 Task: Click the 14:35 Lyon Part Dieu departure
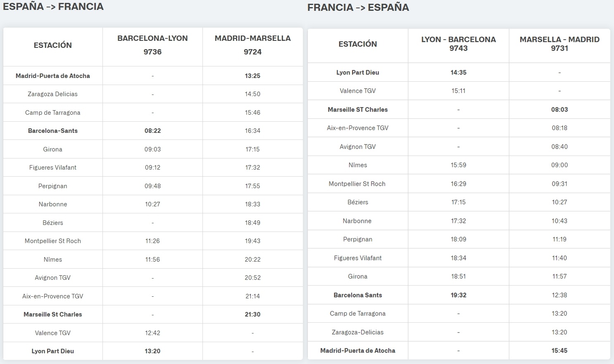pos(458,73)
